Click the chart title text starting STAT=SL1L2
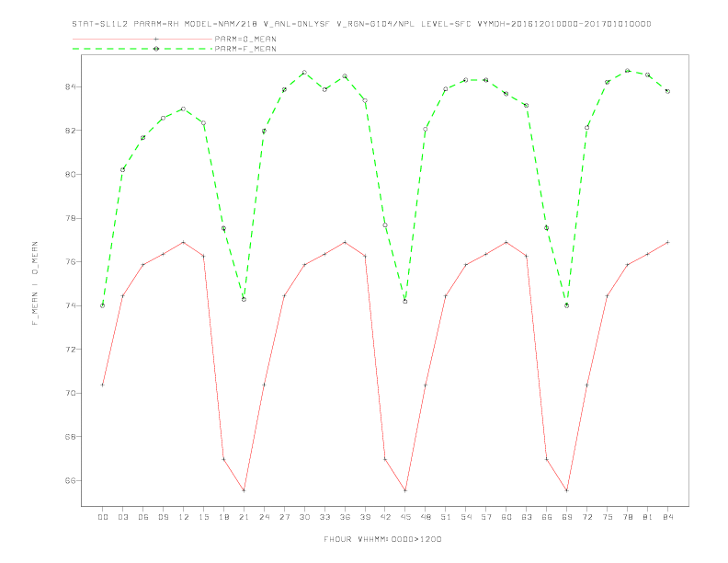Image resolution: width=728 pixels, height=563 pixels. tap(361, 24)
